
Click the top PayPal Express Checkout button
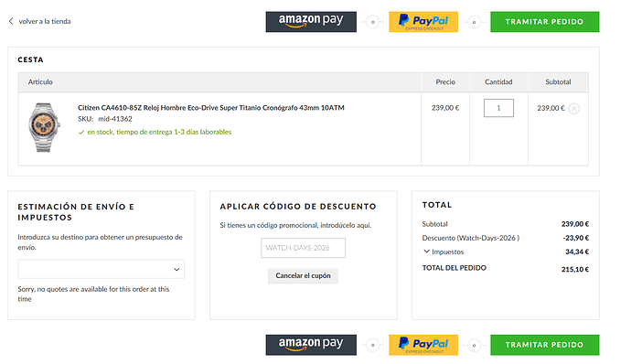pyautogui.click(x=423, y=22)
